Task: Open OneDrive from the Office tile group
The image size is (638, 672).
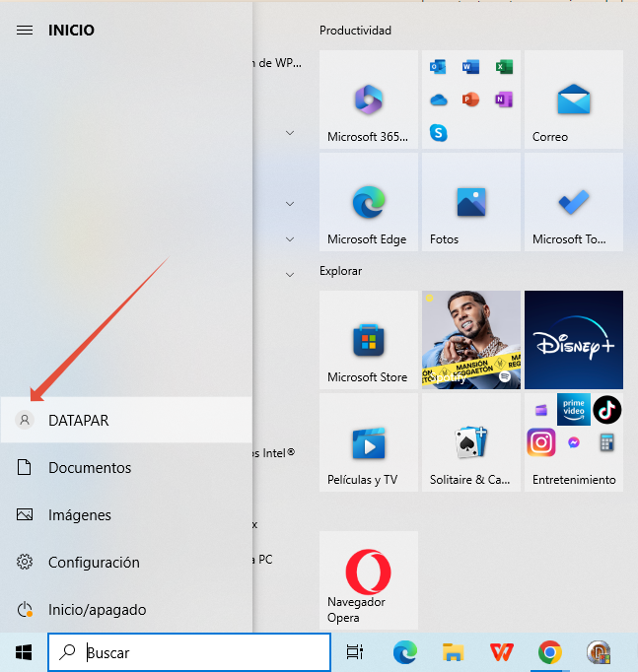Action: [x=438, y=100]
